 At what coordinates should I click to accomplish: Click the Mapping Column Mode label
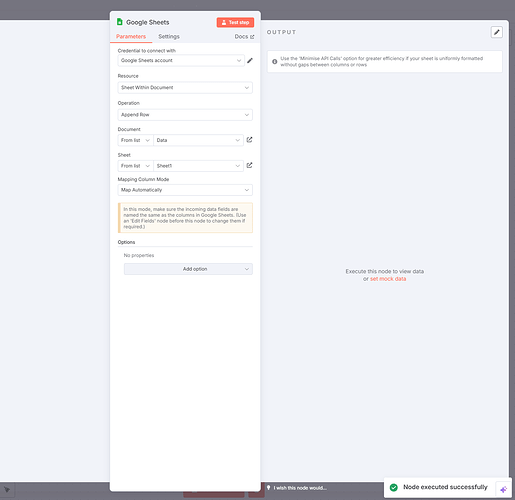click(x=143, y=179)
